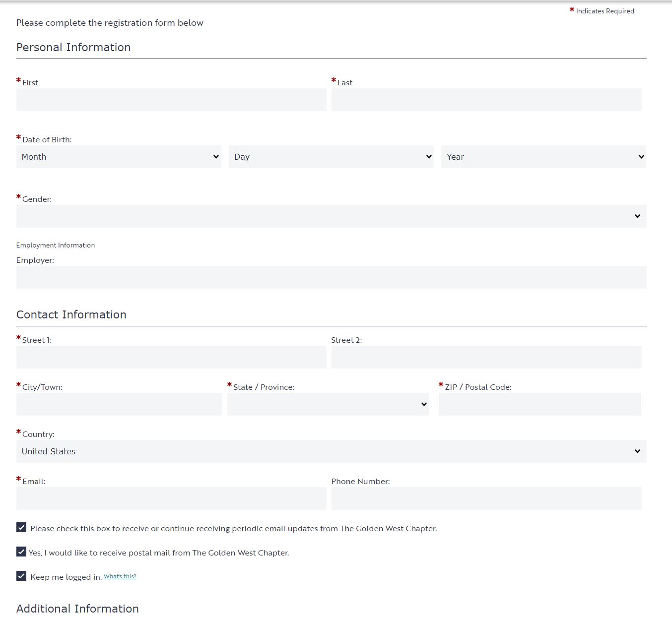Open the Month dropdown for birth date

[119, 157]
